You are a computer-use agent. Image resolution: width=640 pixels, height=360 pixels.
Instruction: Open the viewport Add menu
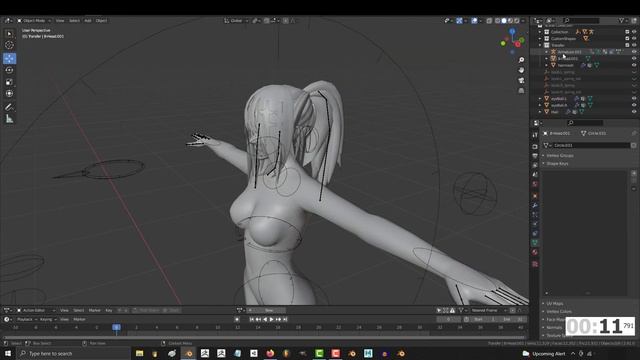point(88,20)
